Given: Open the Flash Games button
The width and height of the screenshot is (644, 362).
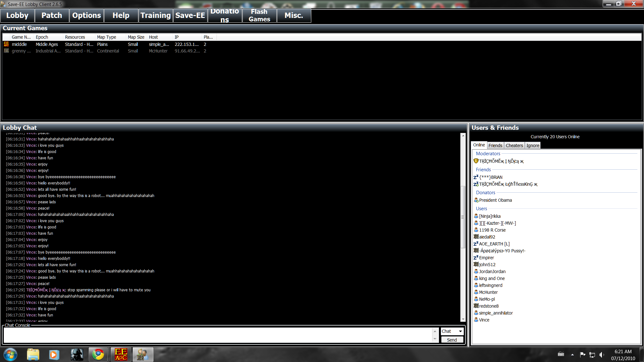Looking at the screenshot, I should (x=259, y=15).
